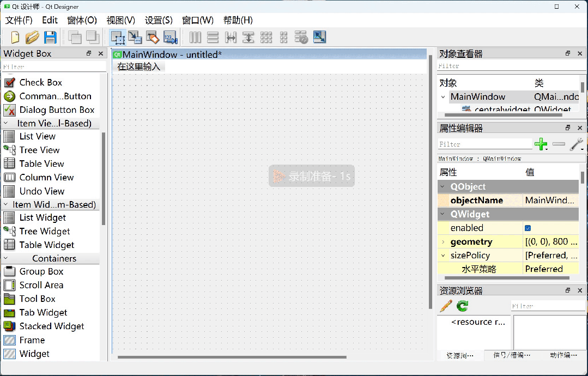Float the Widget Box panel
588x376 pixels.
pos(89,53)
